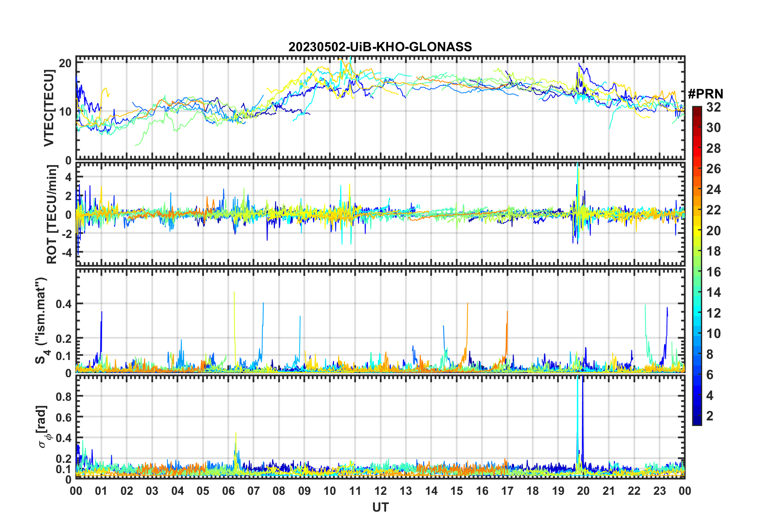Select x-axis tick label 11
Viewport: 761px width, 532px height.
coord(355,491)
